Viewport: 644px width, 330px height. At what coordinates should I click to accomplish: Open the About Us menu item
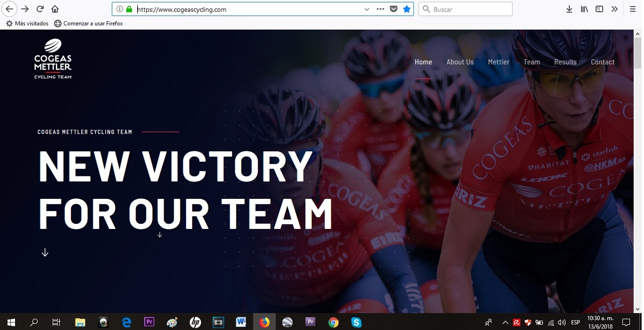[x=460, y=62]
